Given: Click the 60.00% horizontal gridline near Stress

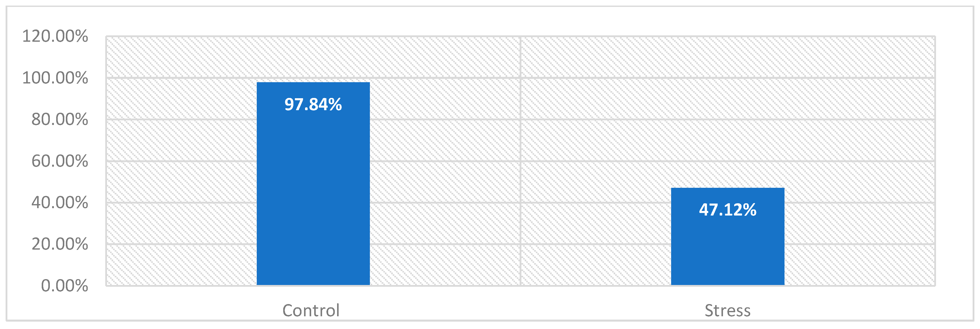Looking at the screenshot, I should tap(727, 161).
